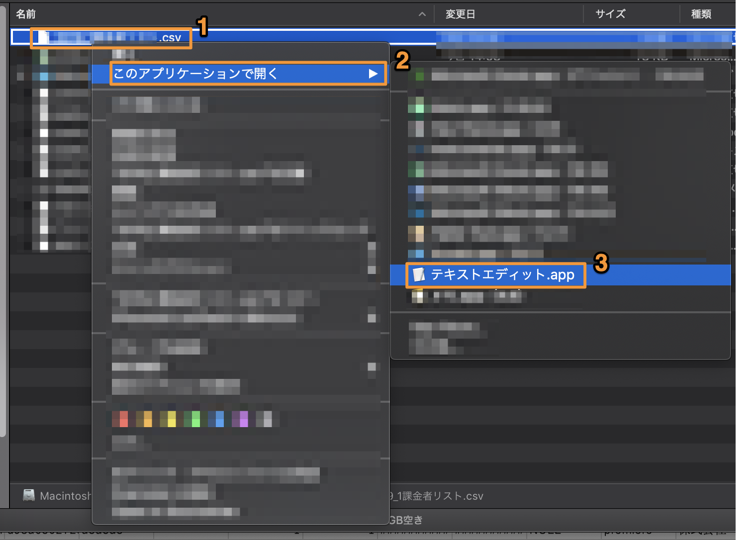This screenshot has height=540, width=756.
Task: Toggle the sort direction chevron in 名前 header
Action: pos(422,14)
